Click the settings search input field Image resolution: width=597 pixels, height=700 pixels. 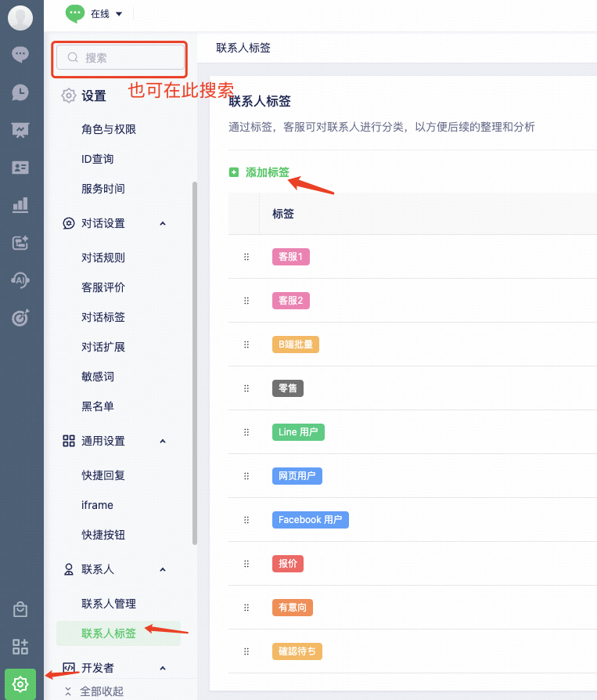121,57
